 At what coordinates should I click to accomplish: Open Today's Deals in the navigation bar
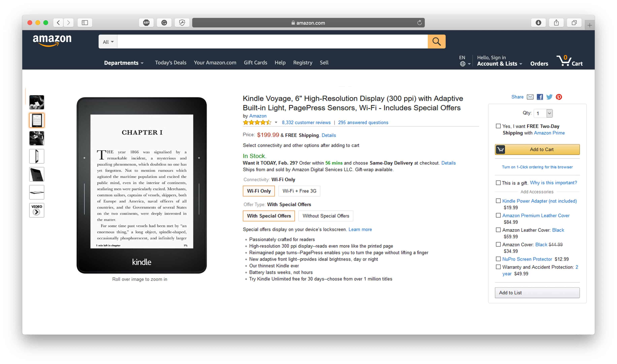coord(171,63)
